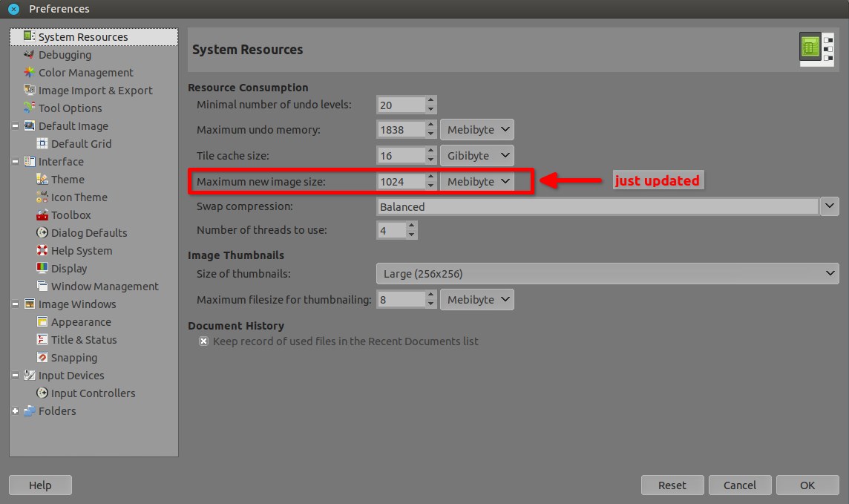This screenshot has width=849, height=504.
Task: Click the Tool Options icon
Action: [x=29, y=108]
